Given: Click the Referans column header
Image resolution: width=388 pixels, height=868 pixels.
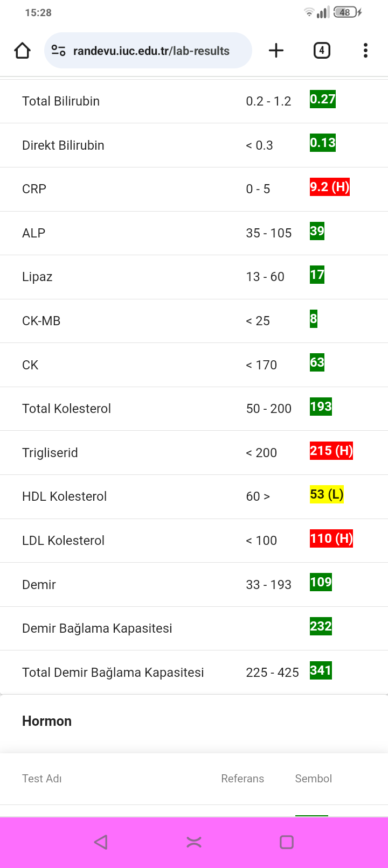Looking at the screenshot, I should (242, 779).
